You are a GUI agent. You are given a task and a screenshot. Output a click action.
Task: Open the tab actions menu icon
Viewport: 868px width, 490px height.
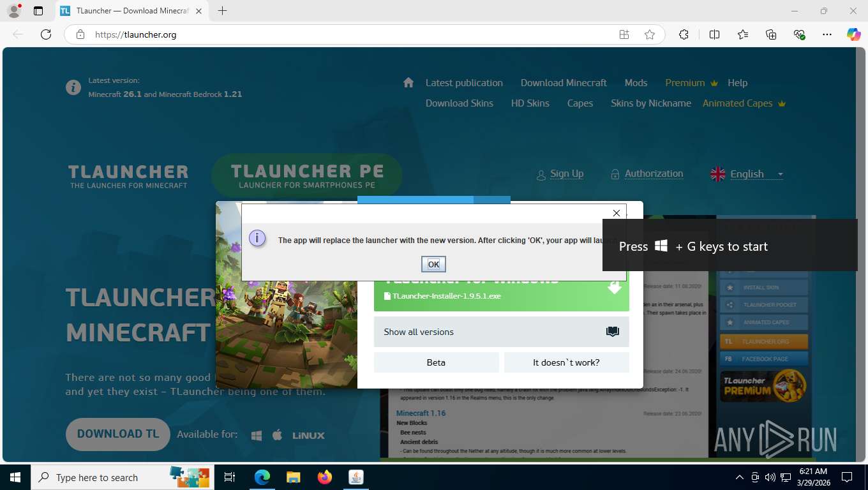[38, 11]
